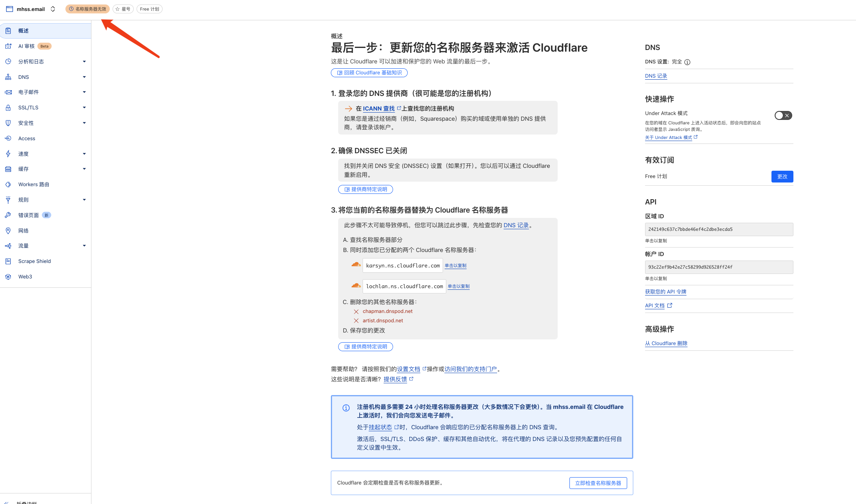Click the 网络 location pin icon
The height and width of the screenshot is (504, 856).
point(8,230)
